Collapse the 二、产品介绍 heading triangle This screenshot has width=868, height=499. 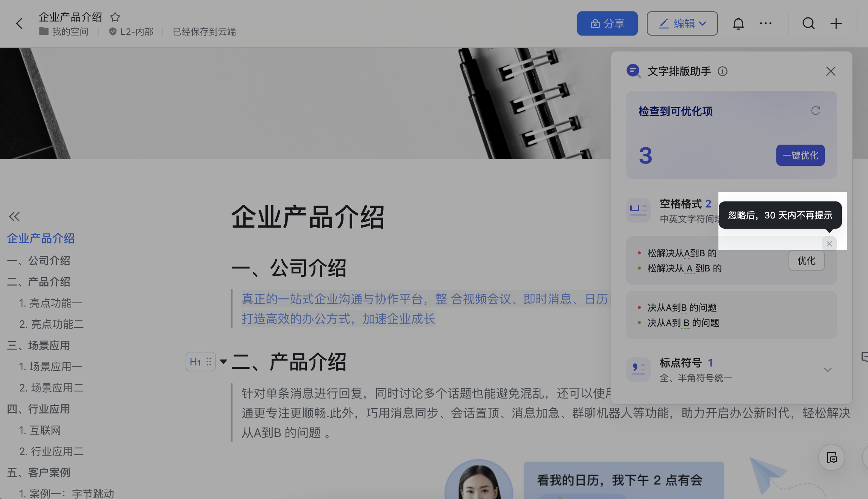tap(223, 362)
